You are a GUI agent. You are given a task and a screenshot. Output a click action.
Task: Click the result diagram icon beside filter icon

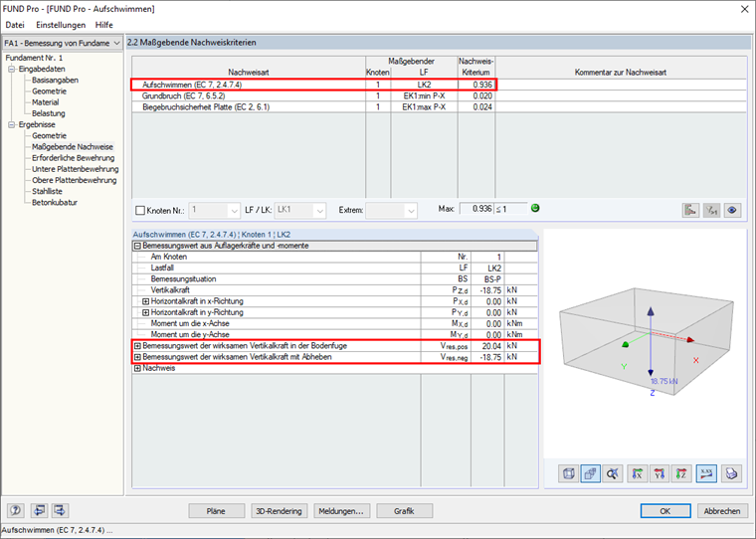pos(690,210)
